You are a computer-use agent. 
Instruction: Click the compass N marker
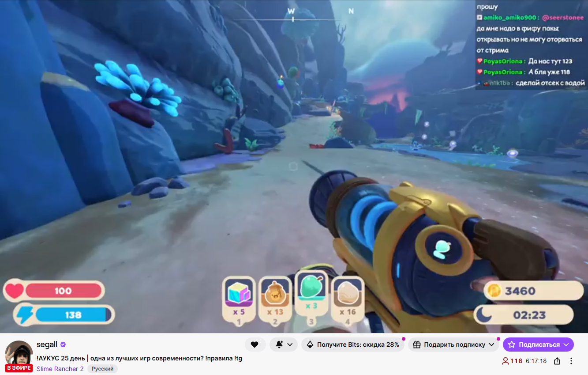351,11
